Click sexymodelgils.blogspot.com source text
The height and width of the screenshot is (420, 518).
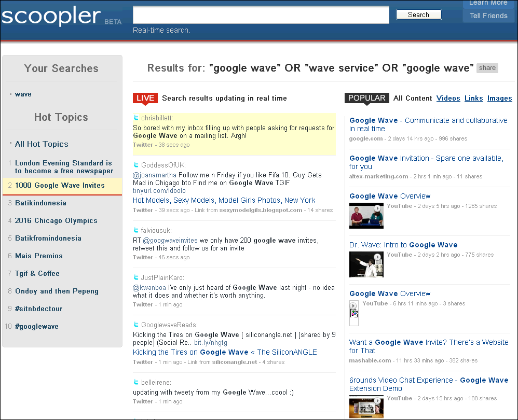261,210
